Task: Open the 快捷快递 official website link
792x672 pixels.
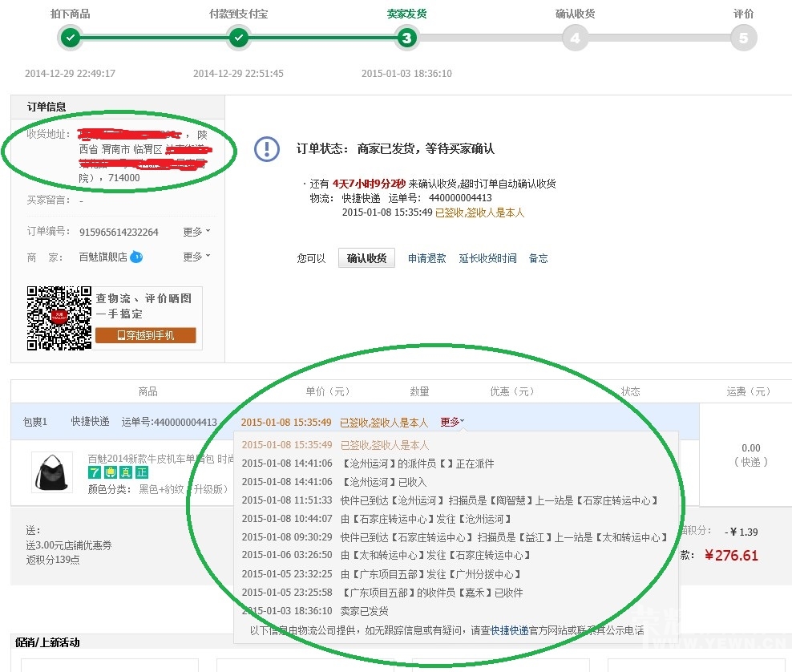Action: pos(509,630)
